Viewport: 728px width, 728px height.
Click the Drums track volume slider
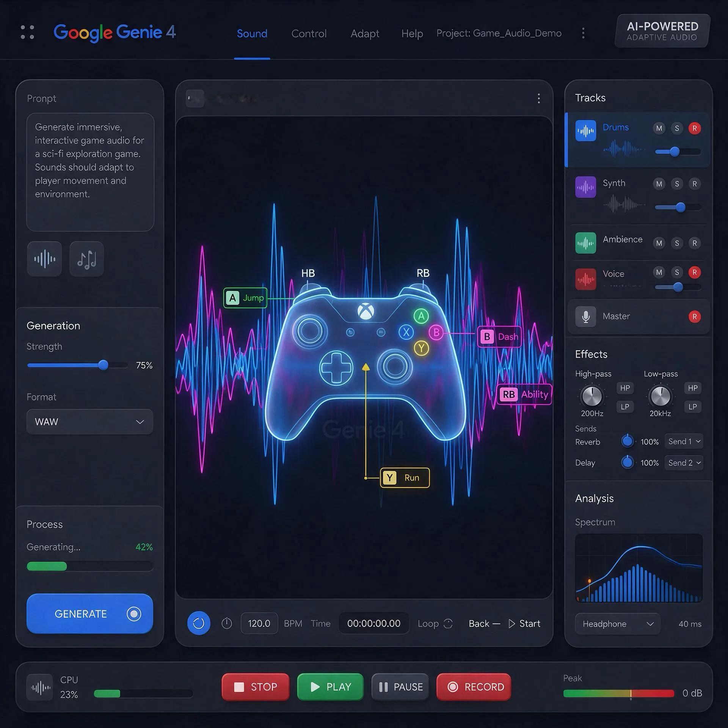pyautogui.click(x=678, y=152)
